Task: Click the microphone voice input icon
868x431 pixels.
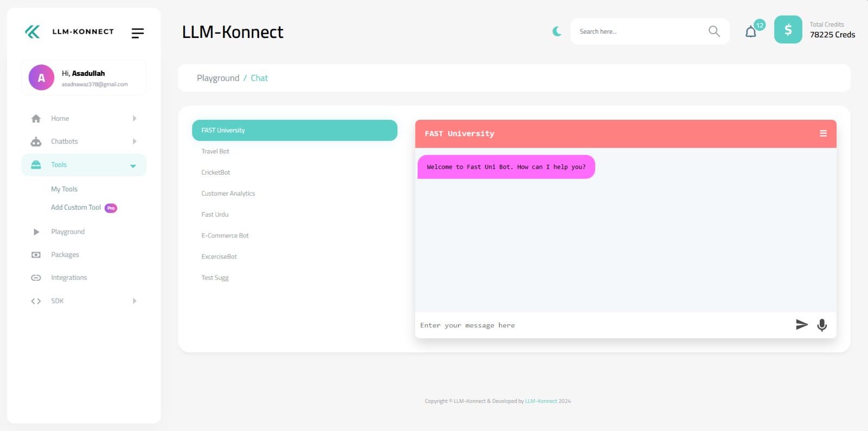Action: [x=822, y=325]
